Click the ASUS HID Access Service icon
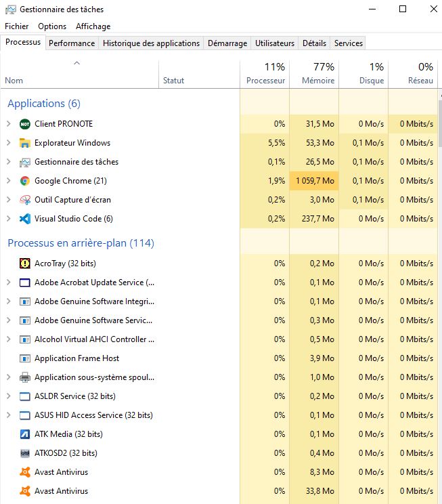Screen dimensions: 442x504 25,415
